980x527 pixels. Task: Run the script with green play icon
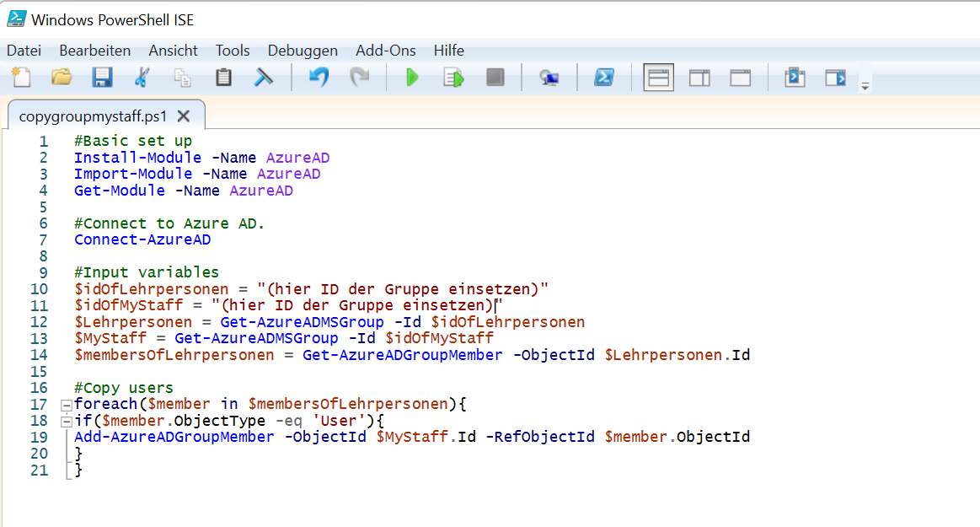click(412, 78)
